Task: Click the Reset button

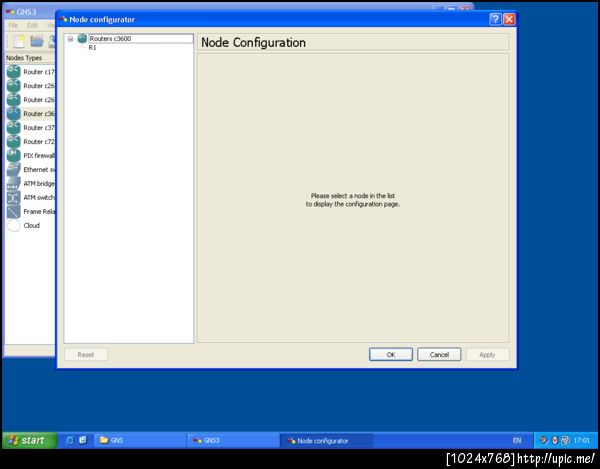Action: tap(86, 355)
